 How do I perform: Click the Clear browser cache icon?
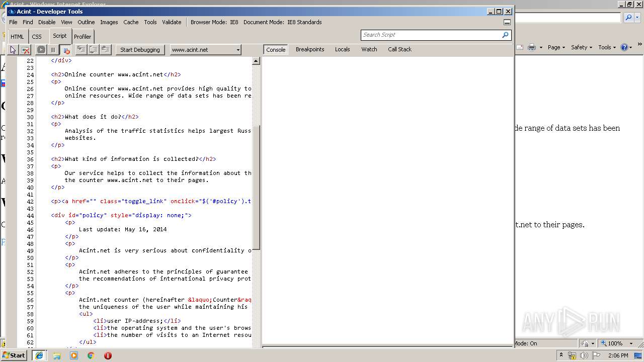26,50
